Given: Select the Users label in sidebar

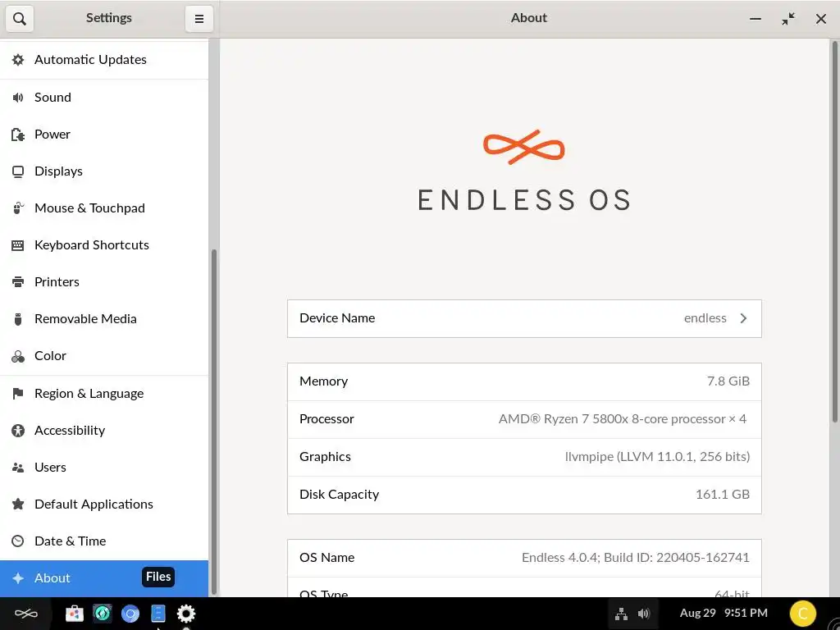Looking at the screenshot, I should [x=50, y=467].
